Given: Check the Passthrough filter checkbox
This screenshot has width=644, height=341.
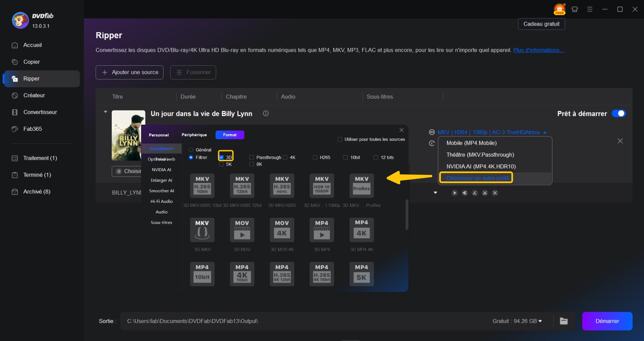Looking at the screenshot, I should 252,157.
